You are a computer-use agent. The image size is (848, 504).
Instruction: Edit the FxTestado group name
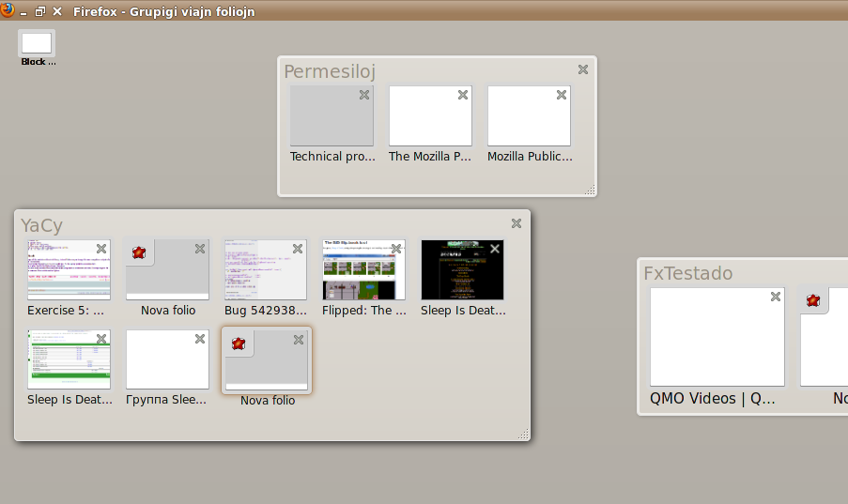pos(688,273)
